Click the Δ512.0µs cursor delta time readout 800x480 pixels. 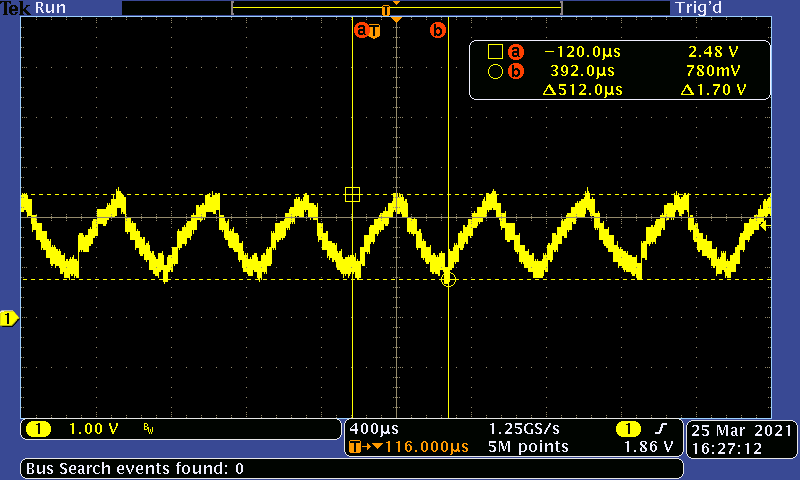pos(582,90)
